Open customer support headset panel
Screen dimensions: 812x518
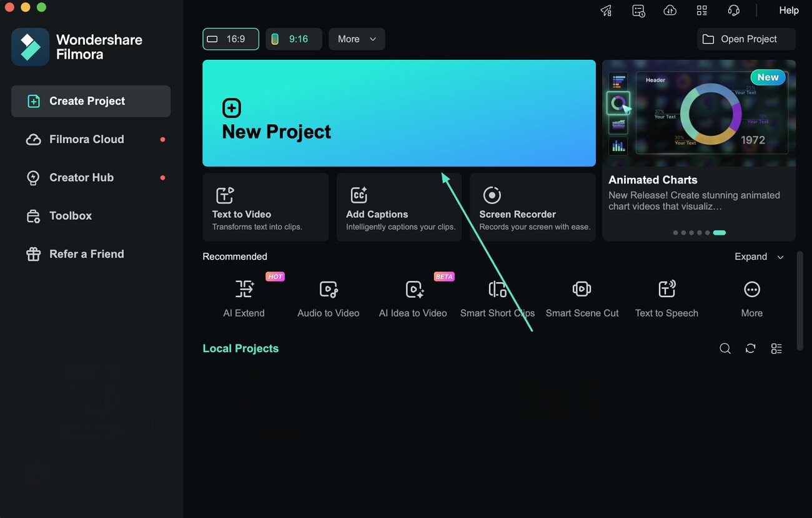(x=733, y=10)
